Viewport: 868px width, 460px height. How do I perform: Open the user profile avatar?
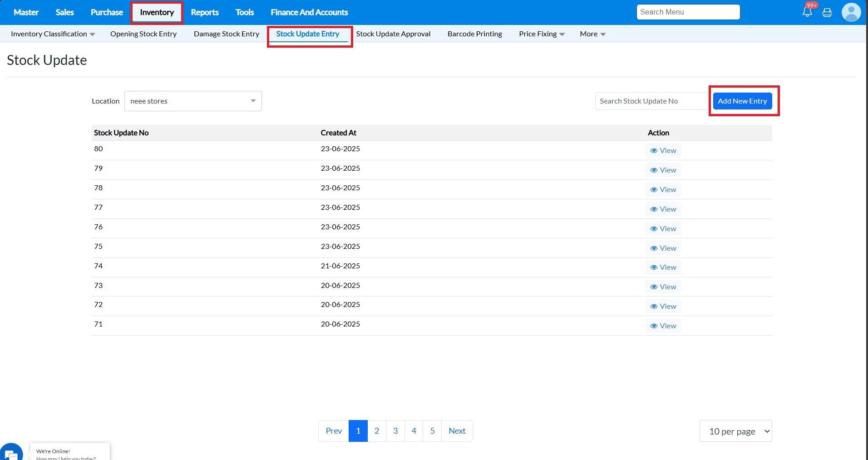point(851,12)
